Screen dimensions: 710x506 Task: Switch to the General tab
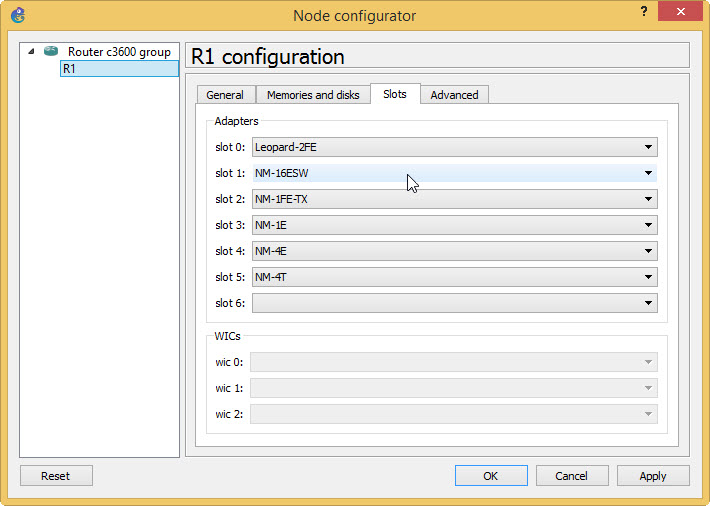coord(225,95)
